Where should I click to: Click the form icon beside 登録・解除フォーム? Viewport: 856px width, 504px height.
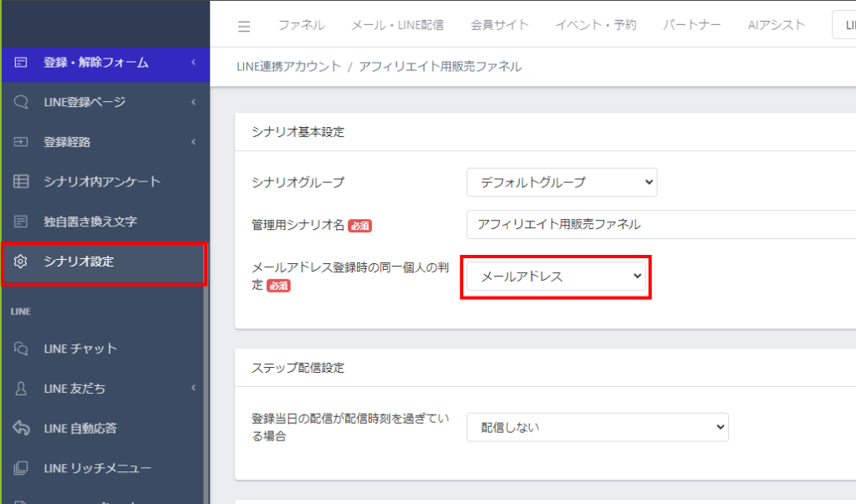tap(22, 62)
